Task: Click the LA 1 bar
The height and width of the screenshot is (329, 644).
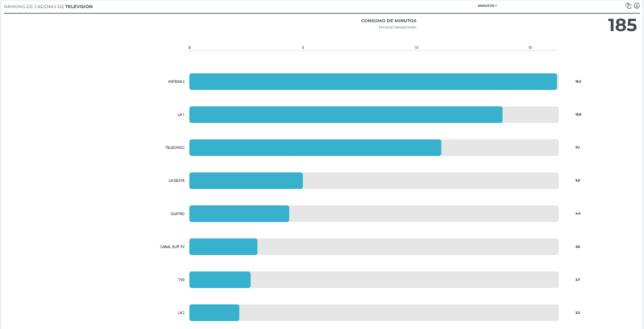Action: [x=346, y=115]
